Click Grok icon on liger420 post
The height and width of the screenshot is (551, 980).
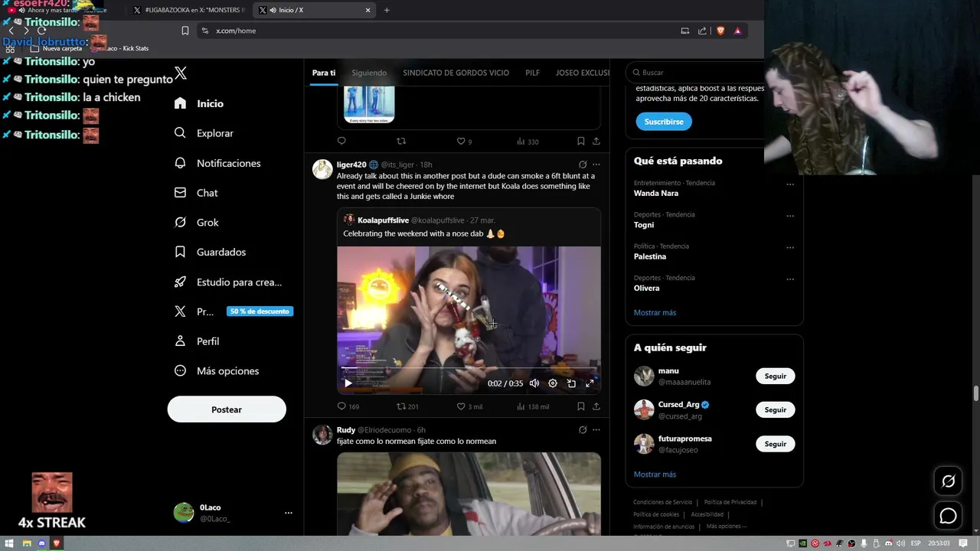pos(583,165)
